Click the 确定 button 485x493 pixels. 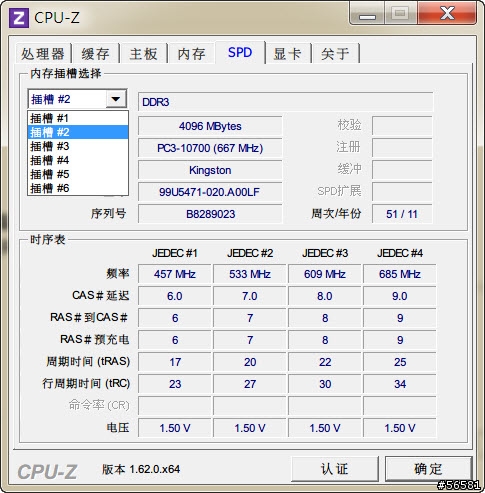[428, 469]
